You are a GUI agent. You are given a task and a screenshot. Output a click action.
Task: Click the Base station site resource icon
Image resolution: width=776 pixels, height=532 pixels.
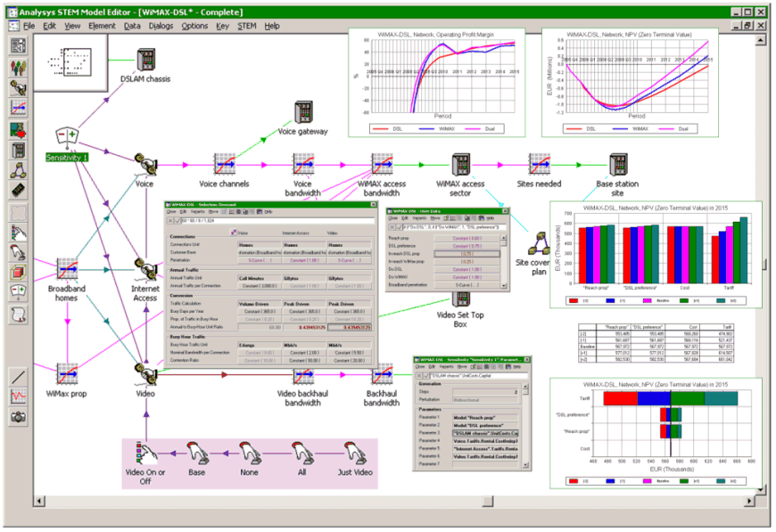coord(617,164)
